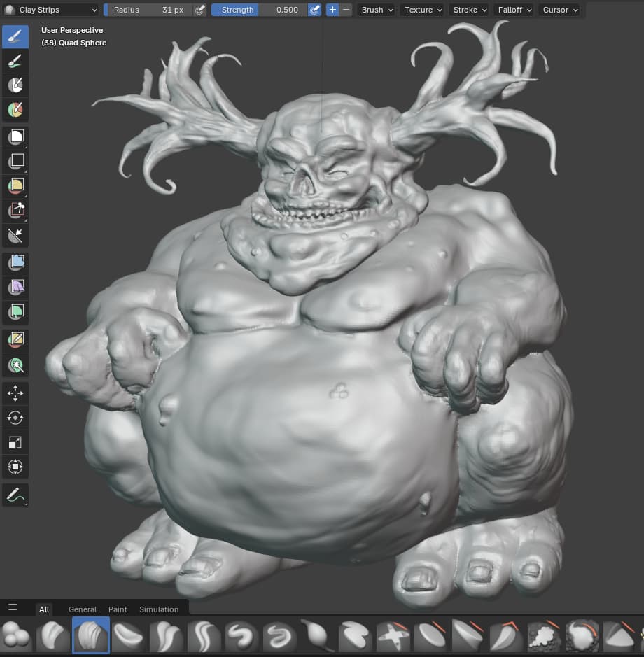Switch to the General brushes tab

83,609
